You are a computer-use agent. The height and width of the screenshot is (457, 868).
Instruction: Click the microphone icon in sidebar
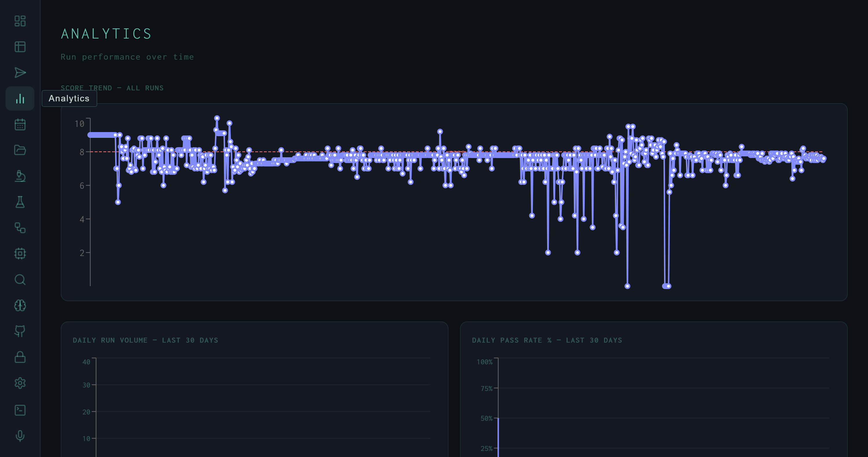click(x=20, y=436)
